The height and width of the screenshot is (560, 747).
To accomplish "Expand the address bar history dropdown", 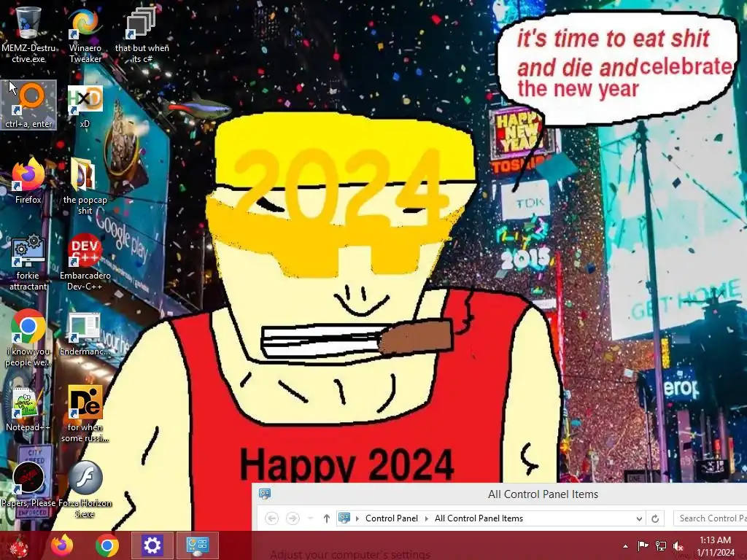I will pos(639,518).
